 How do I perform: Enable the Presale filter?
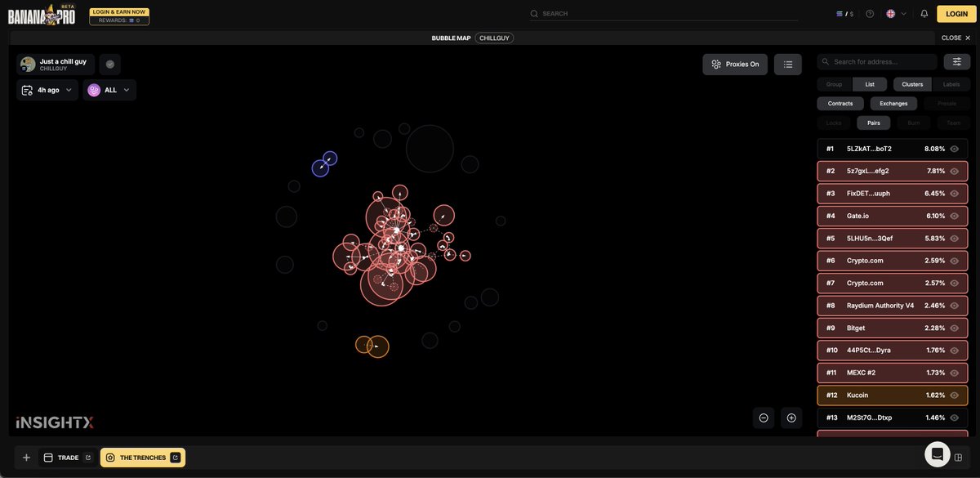click(947, 104)
